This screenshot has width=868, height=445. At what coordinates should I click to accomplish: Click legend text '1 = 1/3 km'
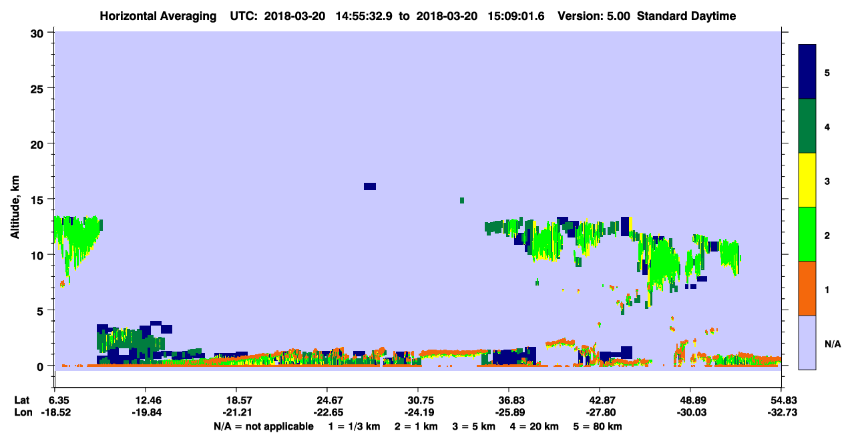(354, 426)
